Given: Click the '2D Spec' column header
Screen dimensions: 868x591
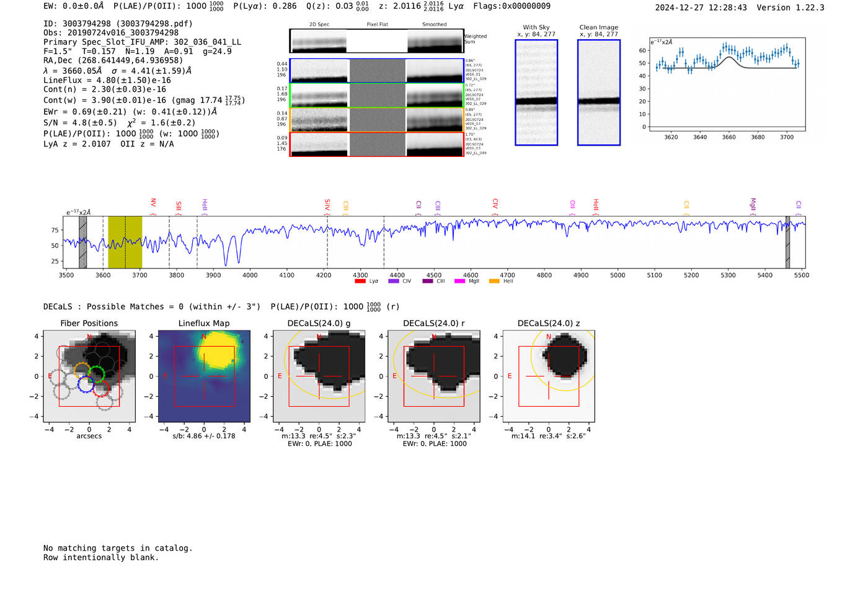Looking at the screenshot, I should (x=319, y=25).
